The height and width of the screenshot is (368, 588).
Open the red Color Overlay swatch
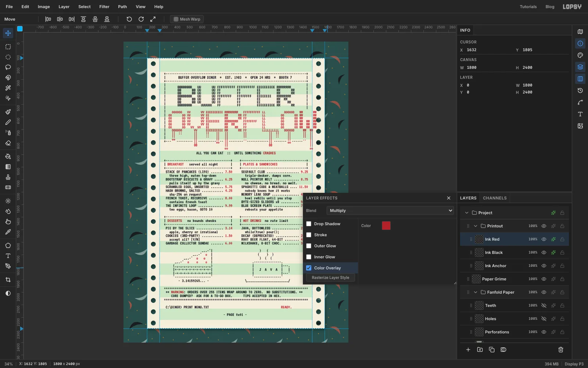[x=386, y=226]
